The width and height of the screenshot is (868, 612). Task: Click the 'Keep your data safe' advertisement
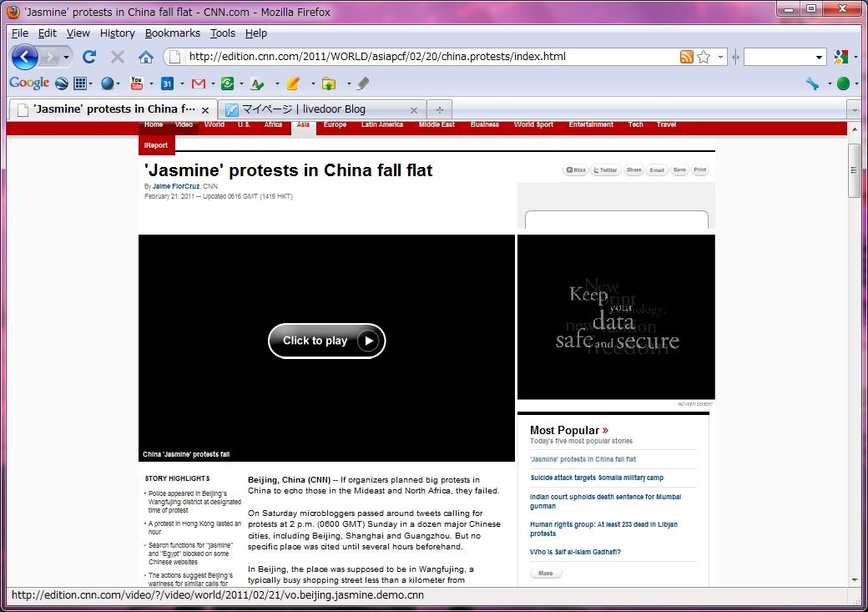(x=616, y=316)
